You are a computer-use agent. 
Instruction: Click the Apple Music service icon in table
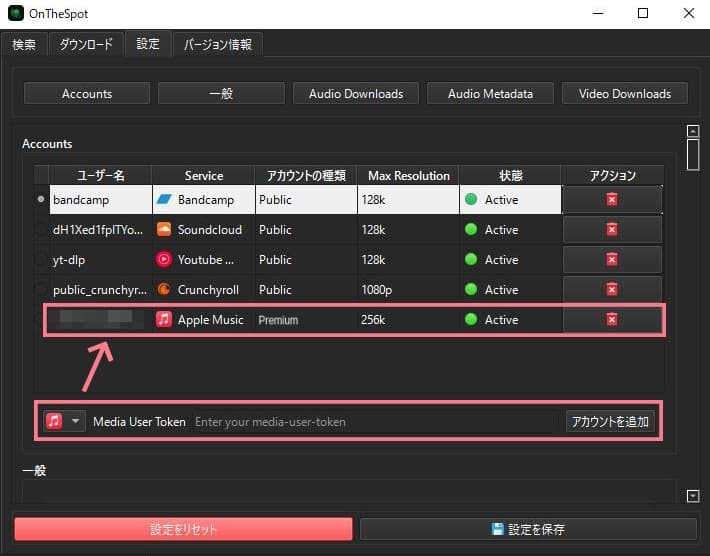(165, 320)
